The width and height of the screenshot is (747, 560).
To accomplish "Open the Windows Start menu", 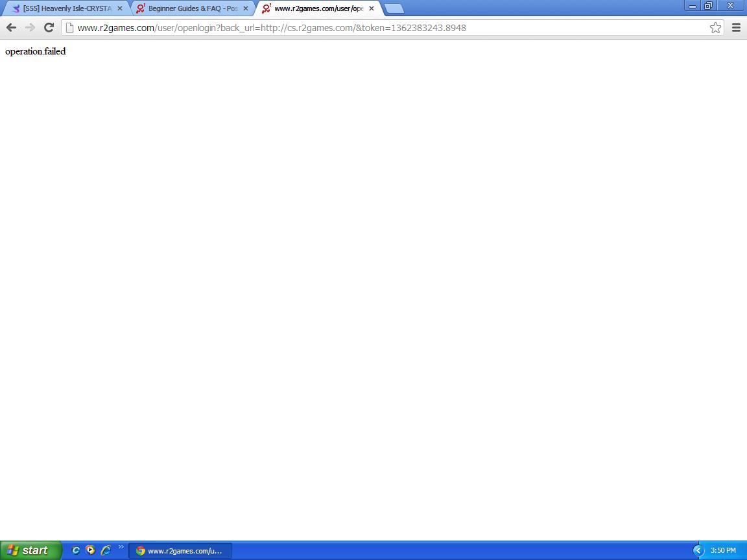I will pyautogui.click(x=30, y=550).
